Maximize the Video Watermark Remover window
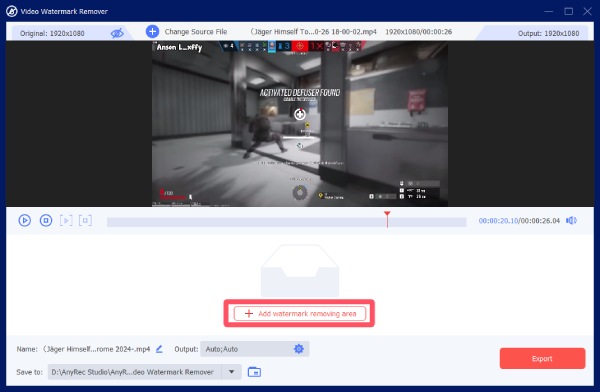The image size is (600, 392). [569, 11]
